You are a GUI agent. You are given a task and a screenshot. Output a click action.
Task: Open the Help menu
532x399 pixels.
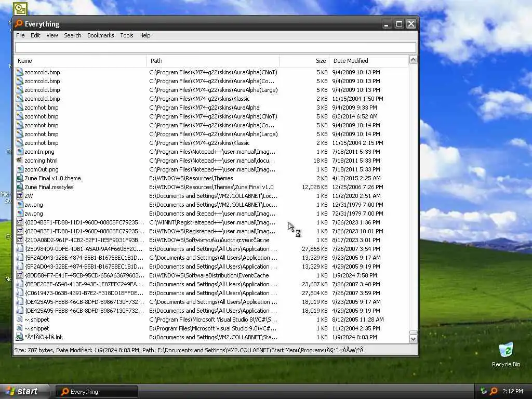coord(144,35)
